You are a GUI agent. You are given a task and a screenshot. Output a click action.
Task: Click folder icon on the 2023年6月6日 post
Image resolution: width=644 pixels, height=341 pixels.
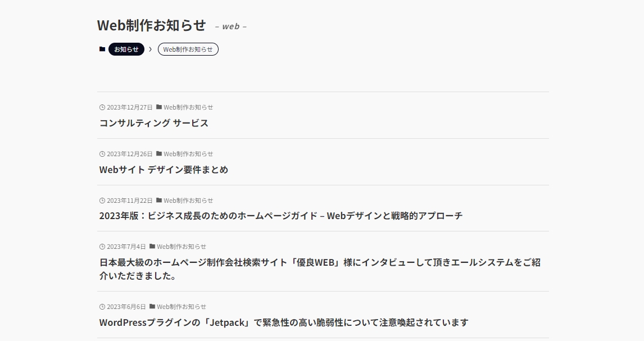pos(152,306)
